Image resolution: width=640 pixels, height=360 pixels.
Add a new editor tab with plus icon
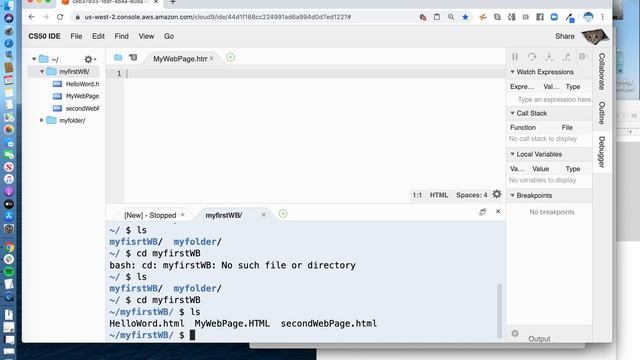231,58
